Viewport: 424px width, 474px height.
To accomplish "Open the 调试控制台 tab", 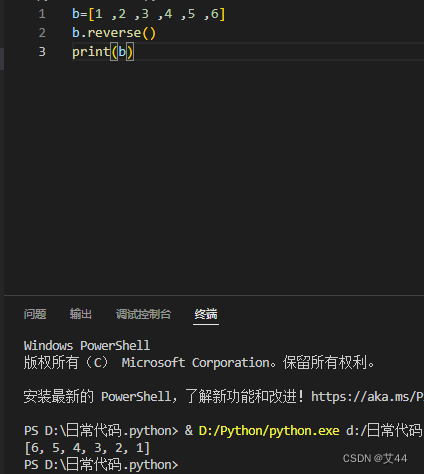I will (x=143, y=314).
